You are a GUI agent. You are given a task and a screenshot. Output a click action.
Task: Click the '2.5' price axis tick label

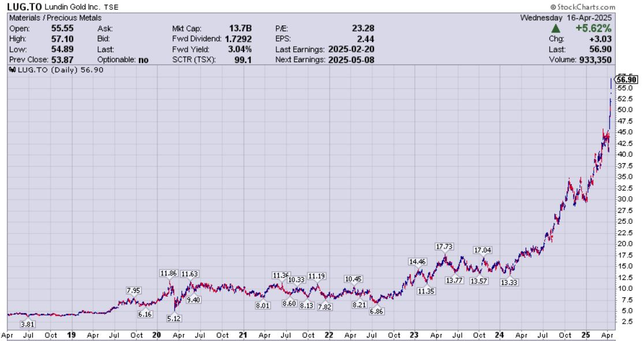(626, 322)
